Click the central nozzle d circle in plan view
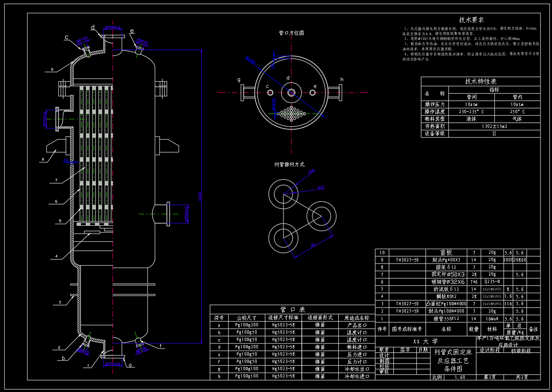 coord(291,92)
